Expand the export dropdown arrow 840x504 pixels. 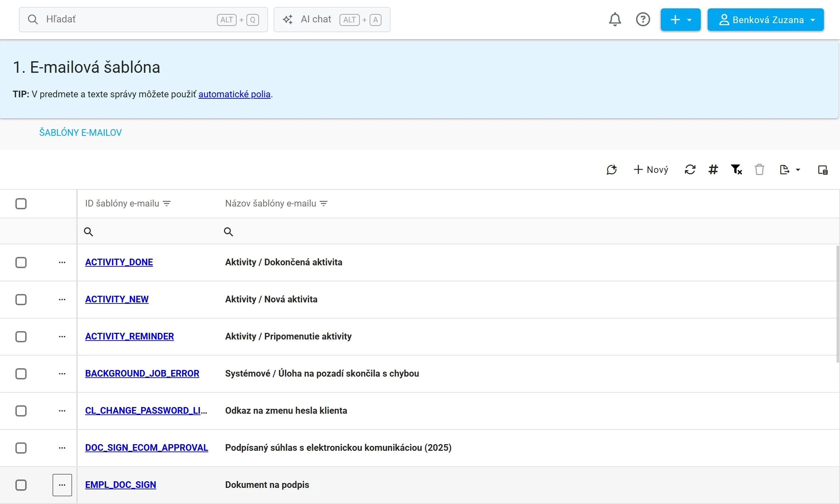point(798,170)
